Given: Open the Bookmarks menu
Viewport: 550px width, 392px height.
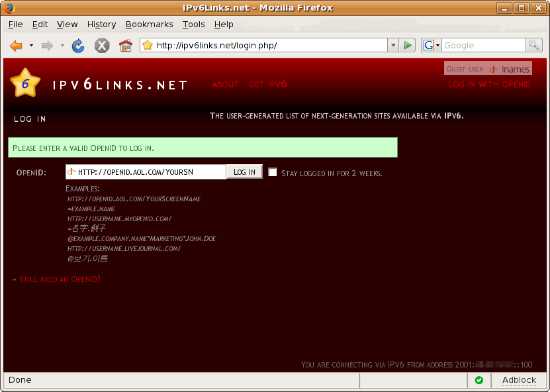Looking at the screenshot, I should (149, 24).
